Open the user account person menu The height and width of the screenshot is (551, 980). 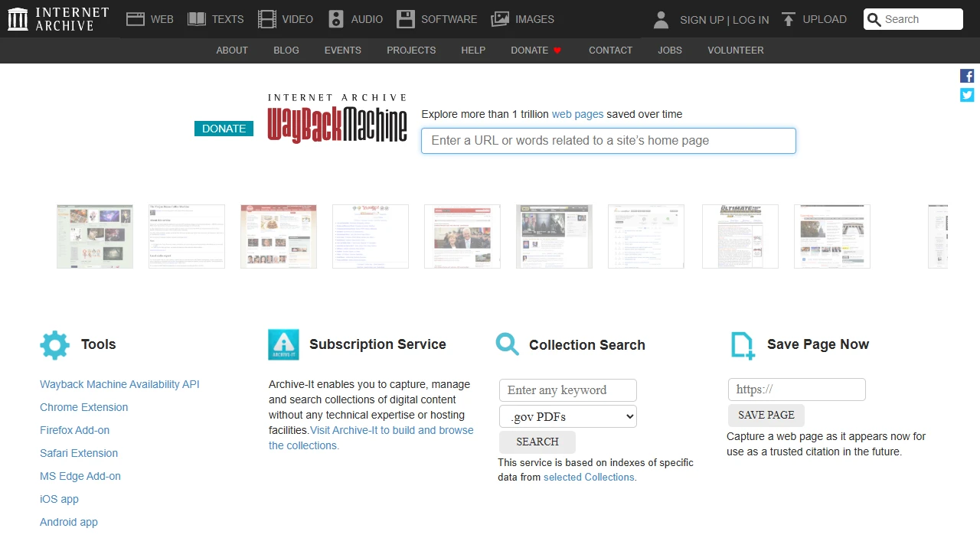pos(660,19)
